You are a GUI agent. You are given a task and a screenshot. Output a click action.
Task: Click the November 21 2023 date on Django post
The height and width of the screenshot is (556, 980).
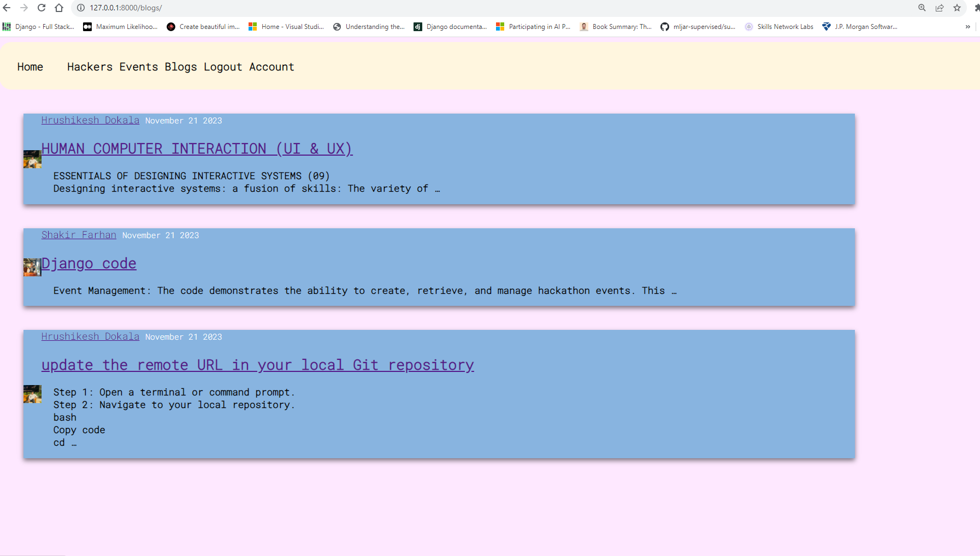(x=161, y=235)
